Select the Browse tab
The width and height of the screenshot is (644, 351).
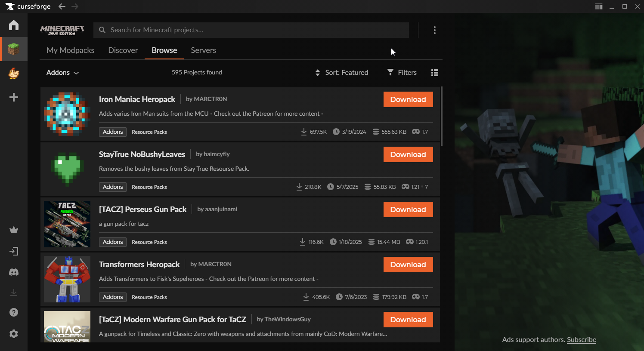164,50
